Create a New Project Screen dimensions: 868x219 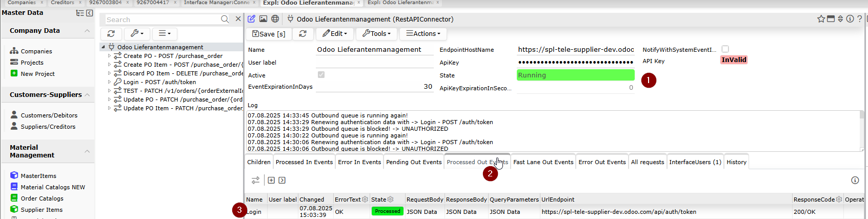(x=37, y=74)
